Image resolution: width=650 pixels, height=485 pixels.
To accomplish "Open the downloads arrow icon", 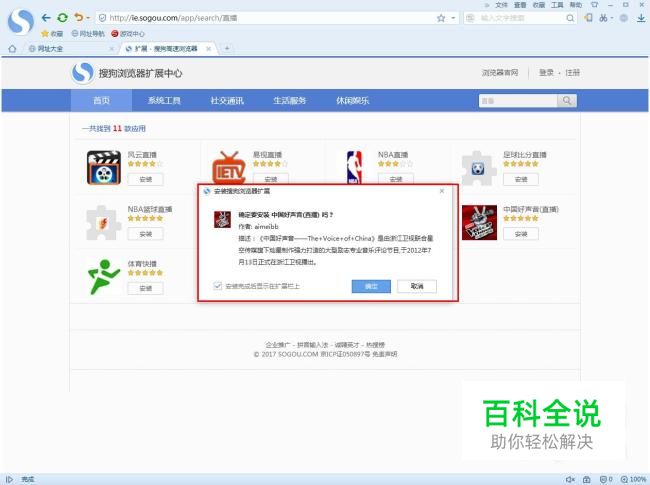I will [x=641, y=18].
